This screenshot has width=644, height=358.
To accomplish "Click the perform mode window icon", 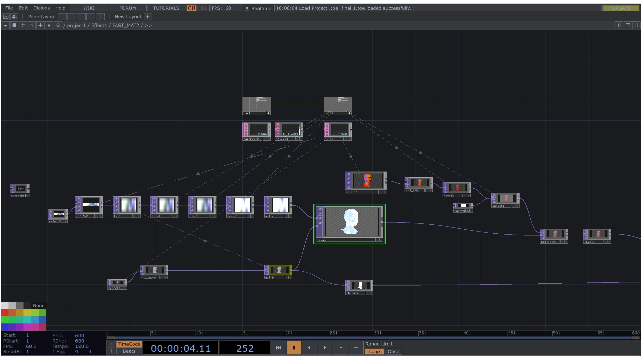I will 6,17.
